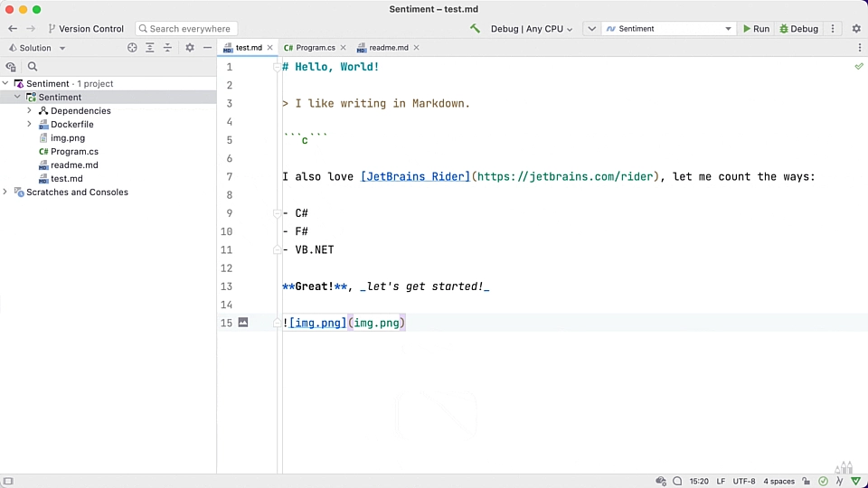Run the Sentiment configuration
868x488 pixels.
[x=756, y=29]
